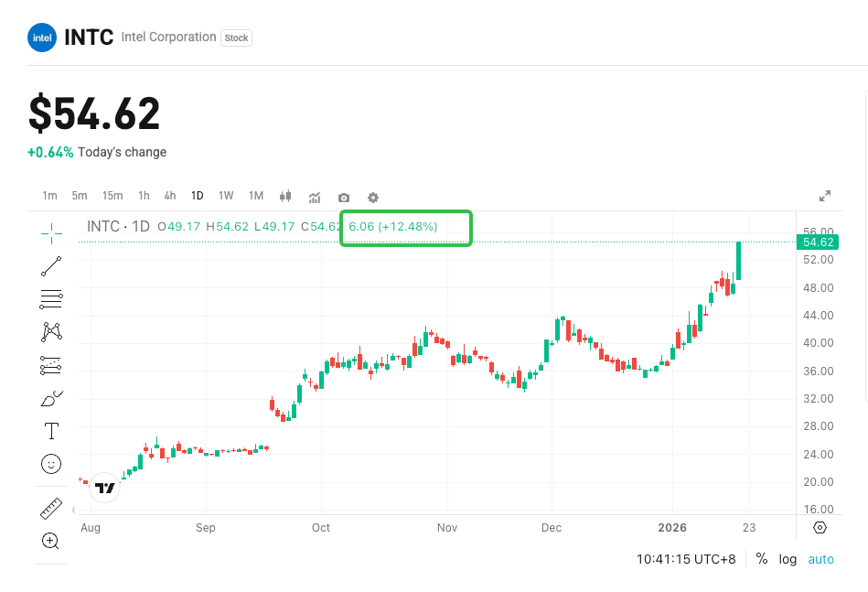The width and height of the screenshot is (868, 592).
Task: Select the brush drawing tool
Action: pyautogui.click(x=51, y=399)
